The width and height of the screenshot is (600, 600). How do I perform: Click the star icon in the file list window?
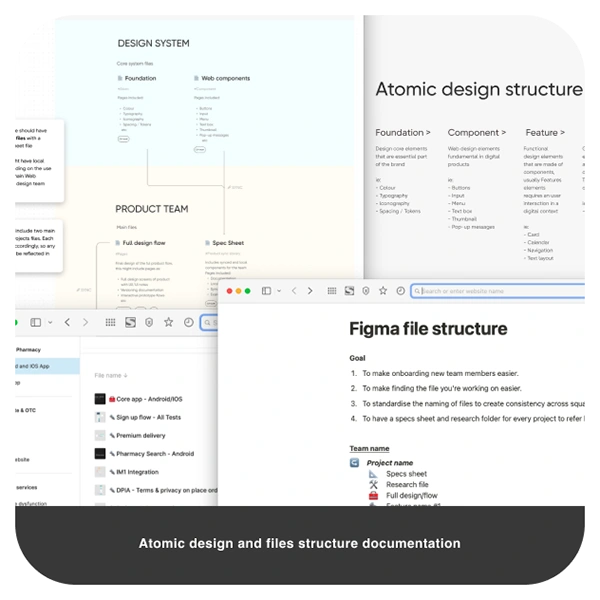click(168, 322)
